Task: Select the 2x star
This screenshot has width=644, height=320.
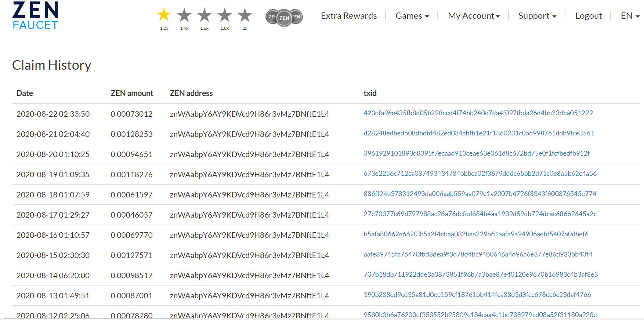Action: tap(245, 15)
